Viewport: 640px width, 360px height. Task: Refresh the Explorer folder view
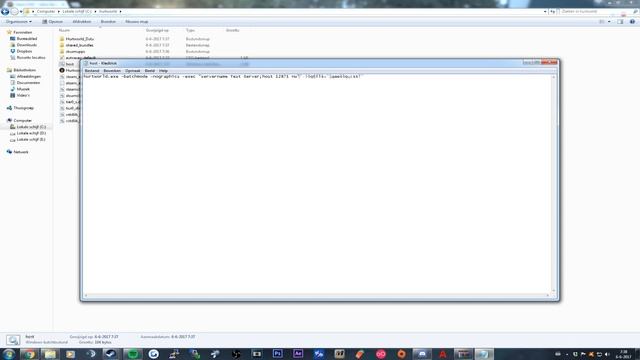coord(552,11)
